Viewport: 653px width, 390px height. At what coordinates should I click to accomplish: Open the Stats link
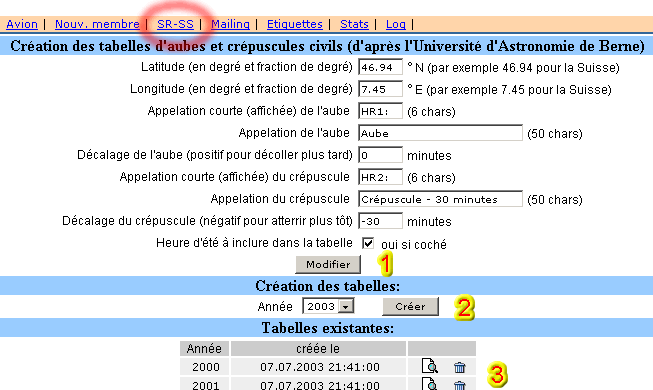coord(354,24)
